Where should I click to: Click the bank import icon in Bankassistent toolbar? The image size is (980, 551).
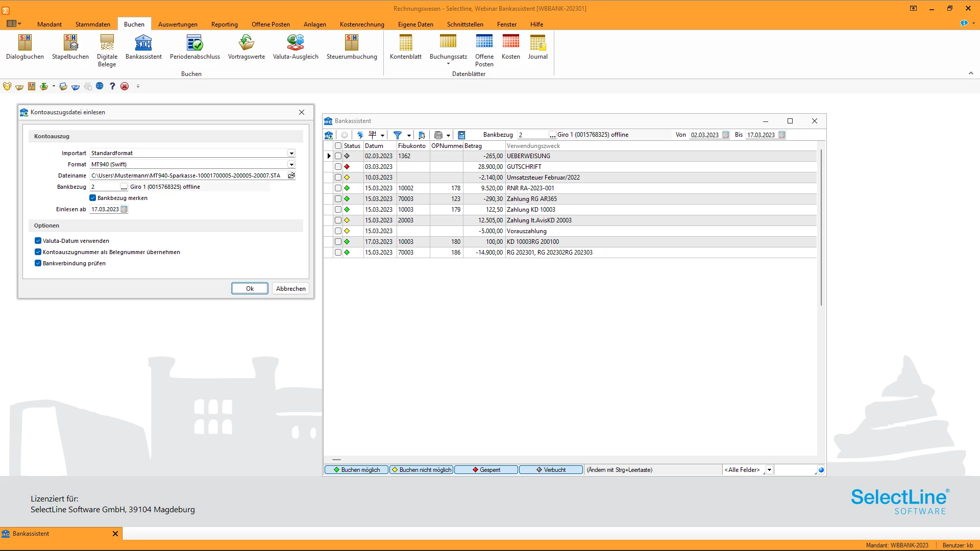coord(329,135)
